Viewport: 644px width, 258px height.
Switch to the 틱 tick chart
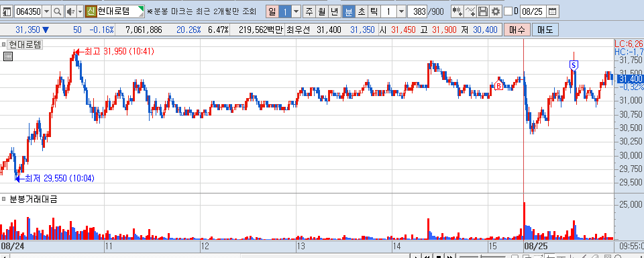coord(374,11)
